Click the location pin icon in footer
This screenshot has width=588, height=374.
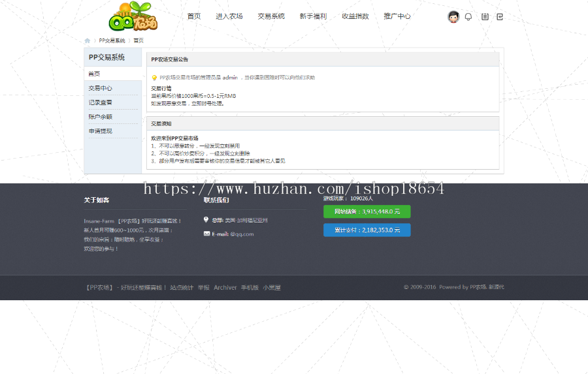coord(206,219)
